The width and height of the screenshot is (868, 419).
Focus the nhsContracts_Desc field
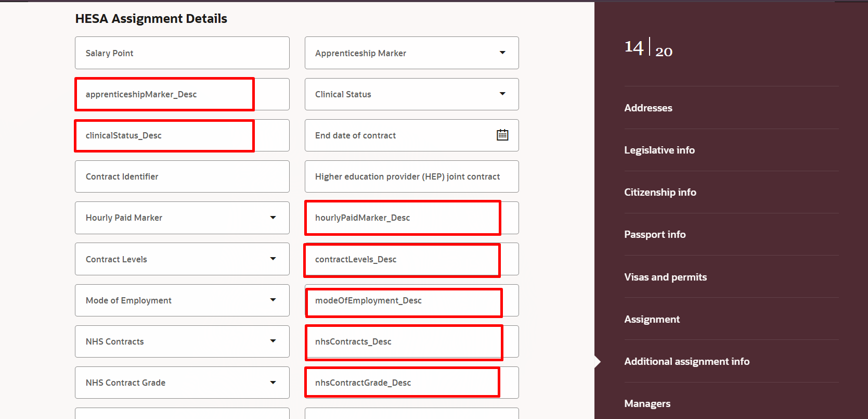pos(412,341)
